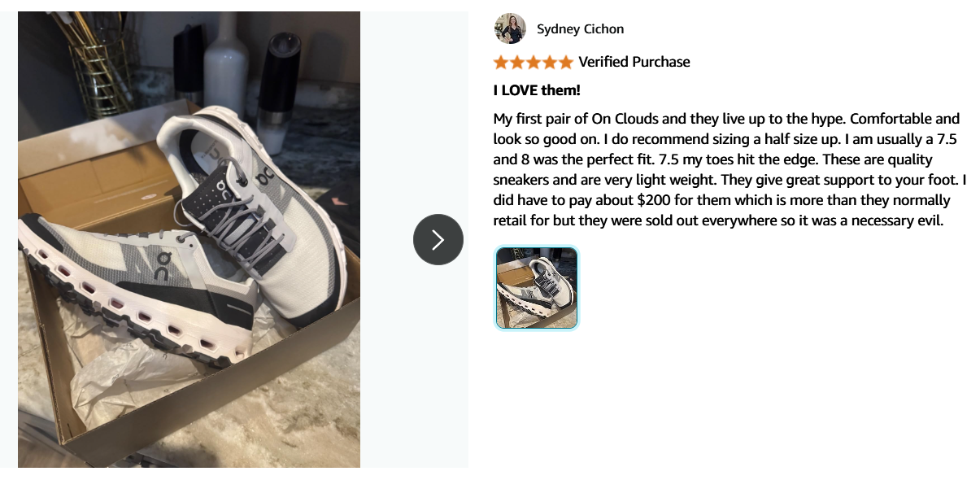Click the review body paragraph text
This screenshot has height=480, width=980.
[x=726, y=169]
